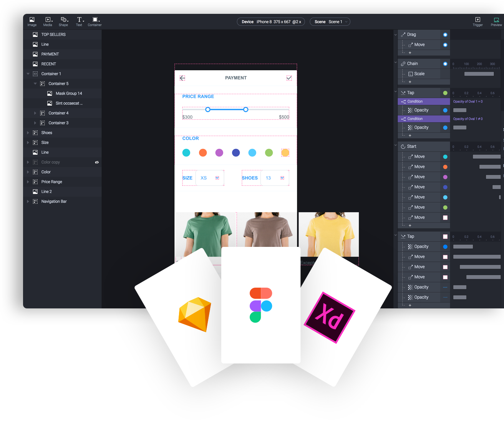This screenshot has width=504, height=423.
Task: Click the Chain trigger link icon
Action: pyautogui.click(x=403, y=64)
